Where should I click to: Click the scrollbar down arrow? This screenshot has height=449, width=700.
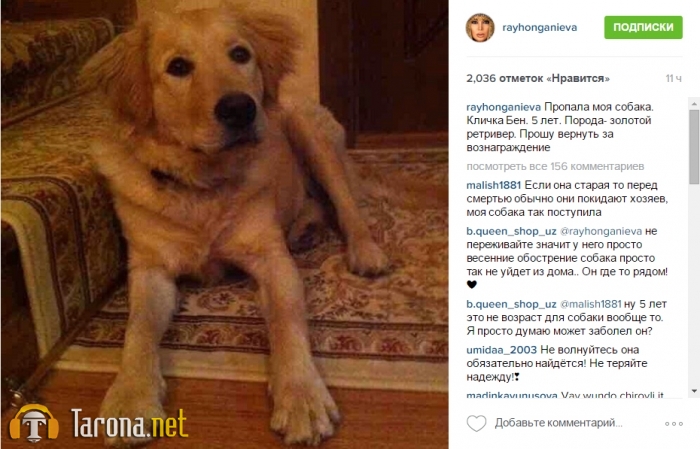point(694,391)
